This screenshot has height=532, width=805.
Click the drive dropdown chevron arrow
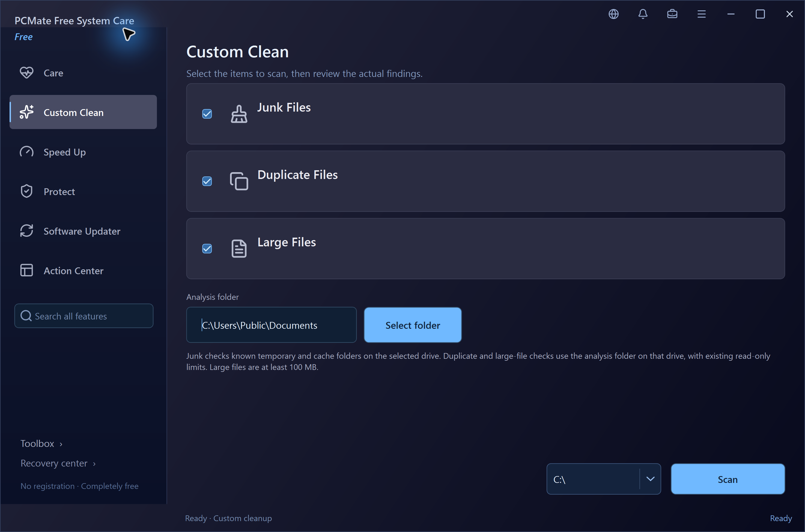(650, 479)
